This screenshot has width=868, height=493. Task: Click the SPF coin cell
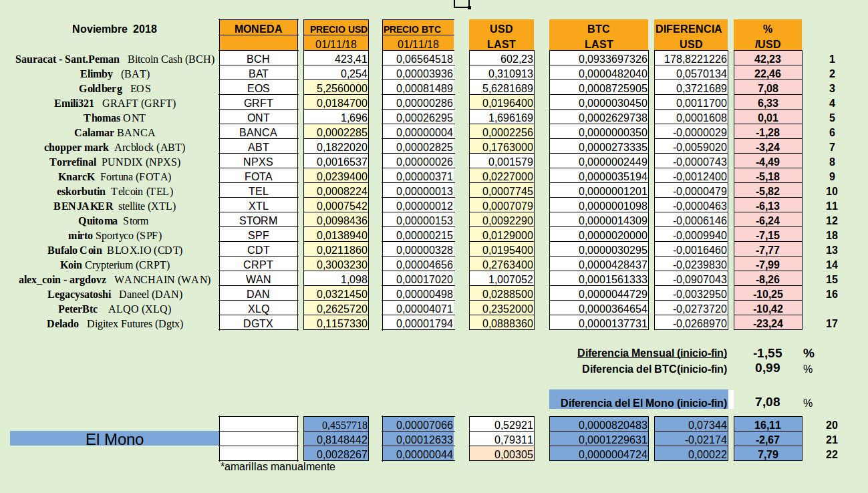point(259,235)
